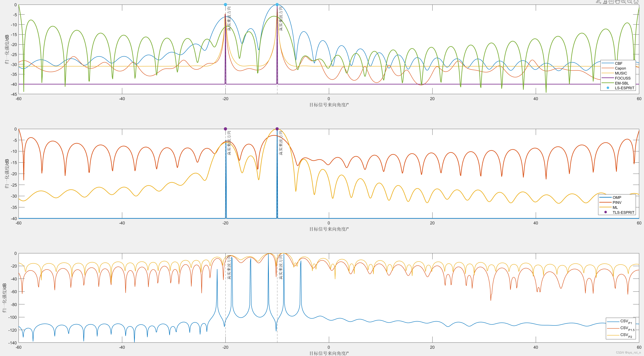Click Capon entry in top legend
The image size is (644, 356).
(x=620, y=68)
